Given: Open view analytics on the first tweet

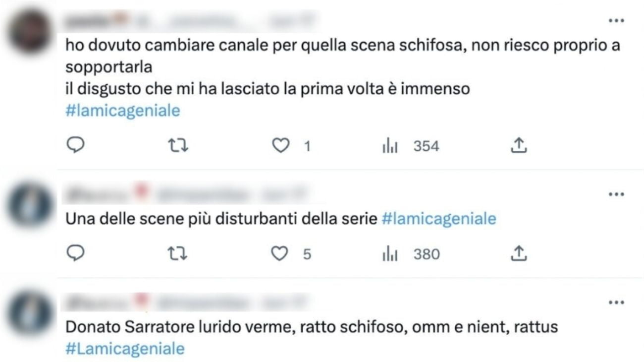Looking at the screenshot, I should [391, 146].
